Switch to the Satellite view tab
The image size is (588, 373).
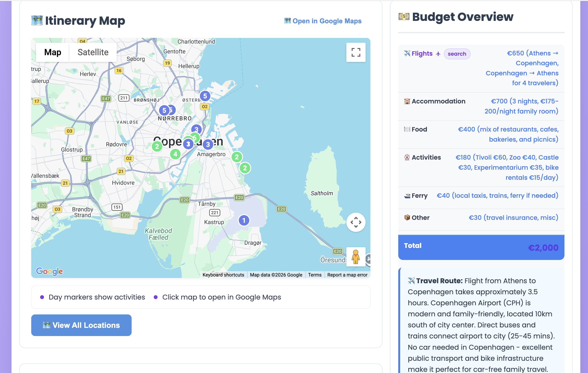point(93,52)
